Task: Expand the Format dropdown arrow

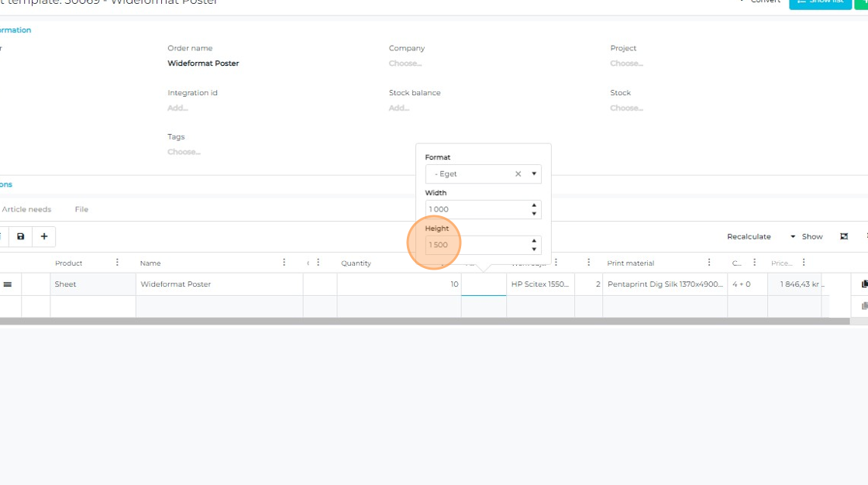Action: click(534, 174)
